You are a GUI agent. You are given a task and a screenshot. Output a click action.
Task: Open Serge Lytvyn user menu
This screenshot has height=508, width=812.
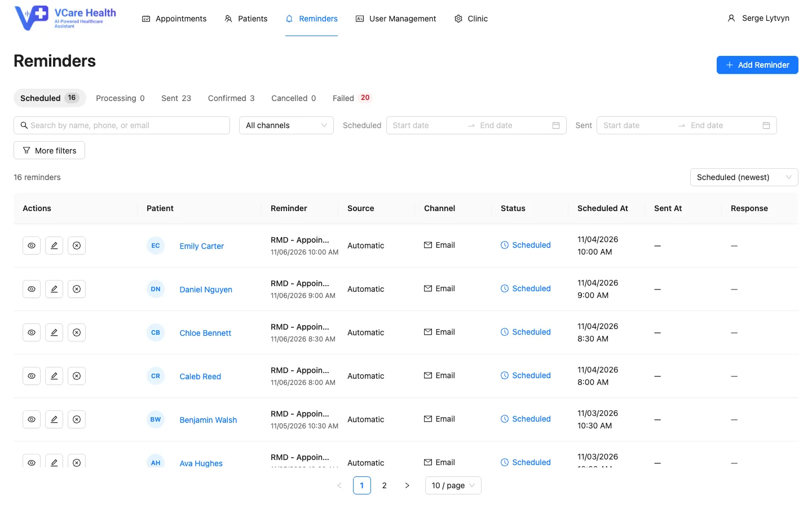[x=758, y=18]
